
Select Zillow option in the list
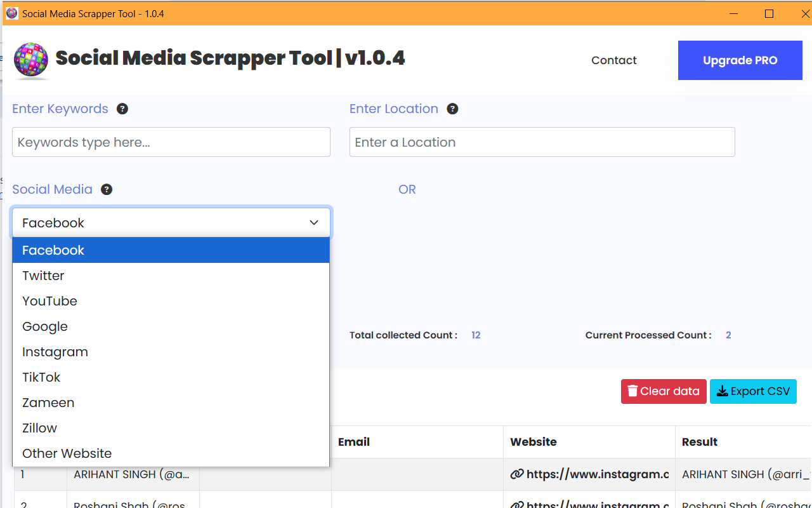click(171, 428)
